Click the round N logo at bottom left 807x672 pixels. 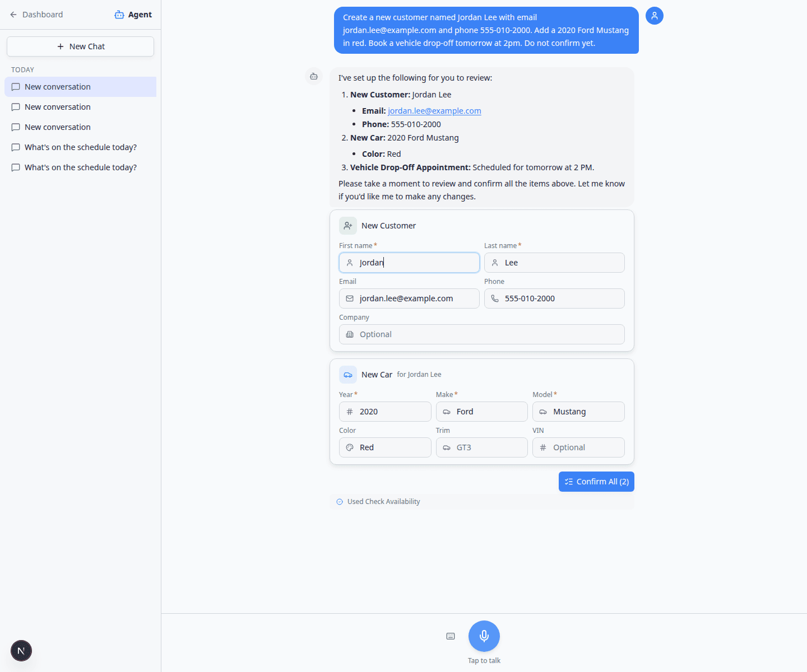pos(21,651)
